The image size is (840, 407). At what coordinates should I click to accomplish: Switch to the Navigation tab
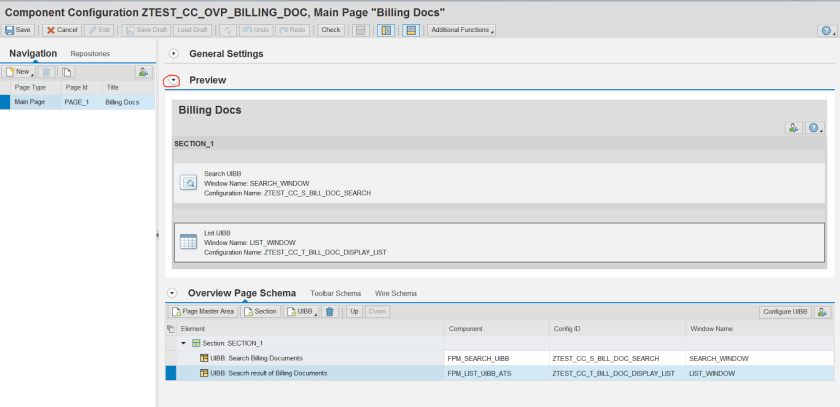(x=33, y=54)
